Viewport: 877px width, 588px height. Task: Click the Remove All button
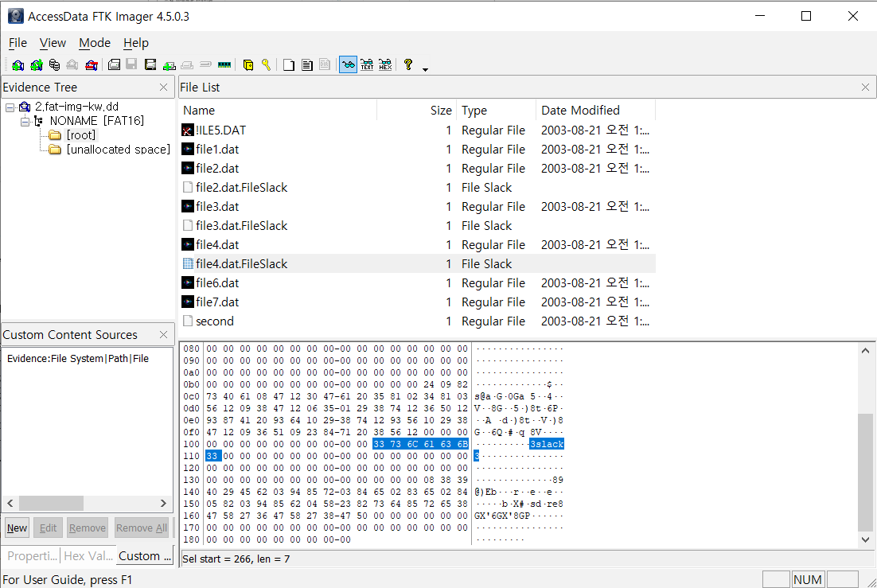142,528
